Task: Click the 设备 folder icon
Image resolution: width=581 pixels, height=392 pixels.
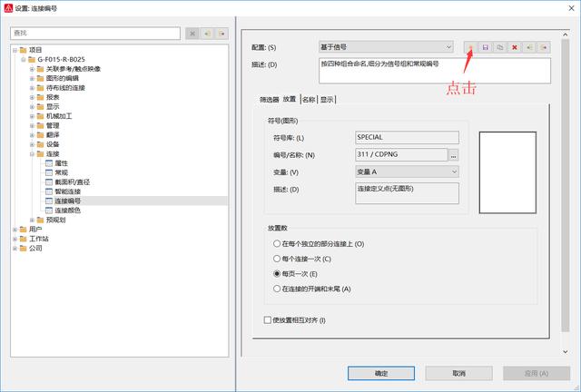Action: tap(40, 144)
